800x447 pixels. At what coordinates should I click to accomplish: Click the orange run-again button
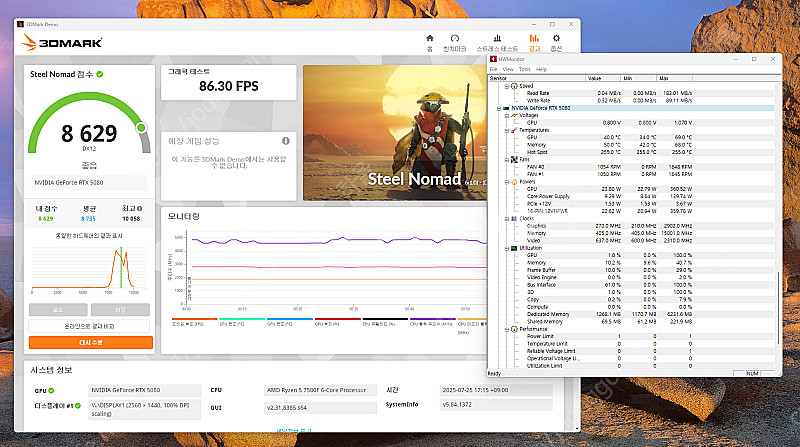tap(91, 342)
